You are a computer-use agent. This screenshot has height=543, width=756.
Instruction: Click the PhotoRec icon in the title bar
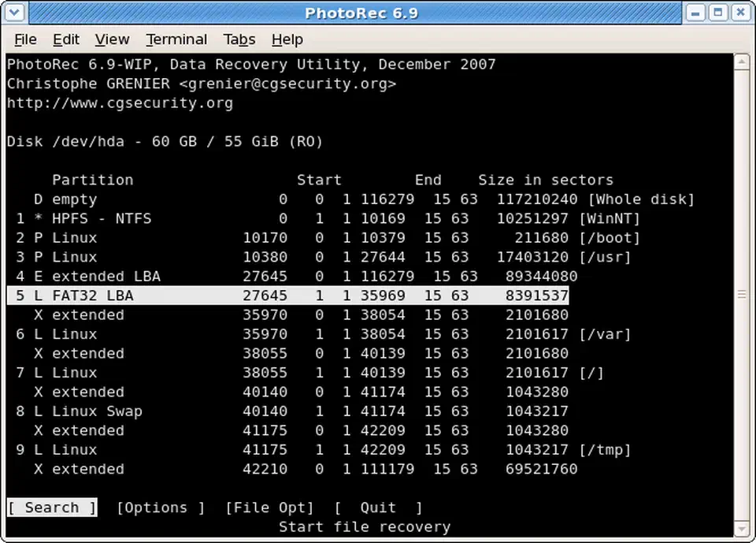pyautogui.click(x=14, y=12)
